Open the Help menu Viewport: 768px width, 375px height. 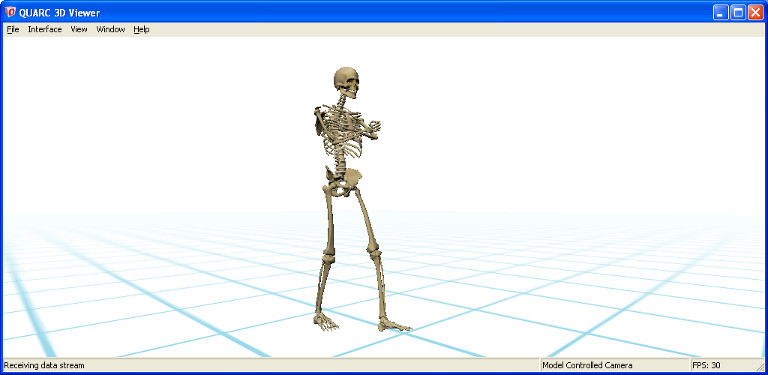click(141, 29)
